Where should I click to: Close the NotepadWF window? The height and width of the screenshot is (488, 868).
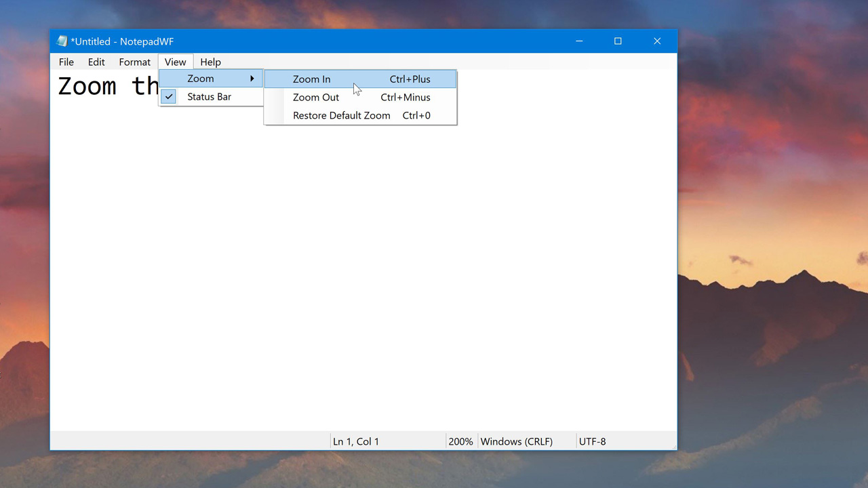click(x=657, y=41)
